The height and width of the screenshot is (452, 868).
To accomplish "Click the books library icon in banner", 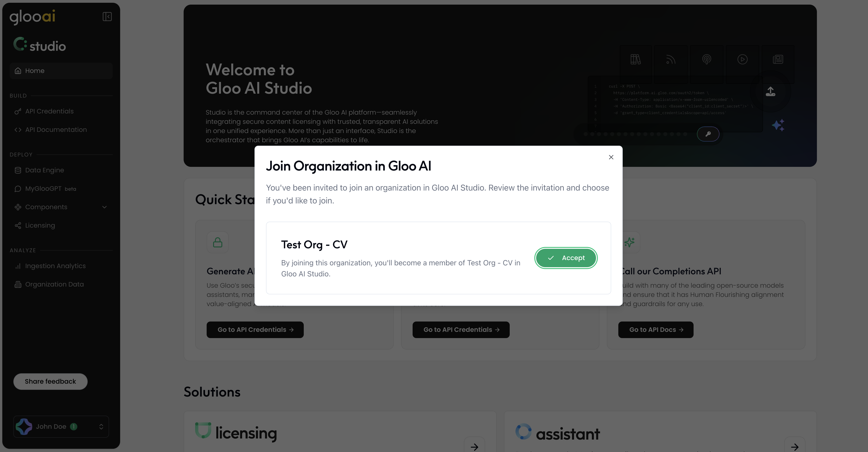I will click(636, 59).
